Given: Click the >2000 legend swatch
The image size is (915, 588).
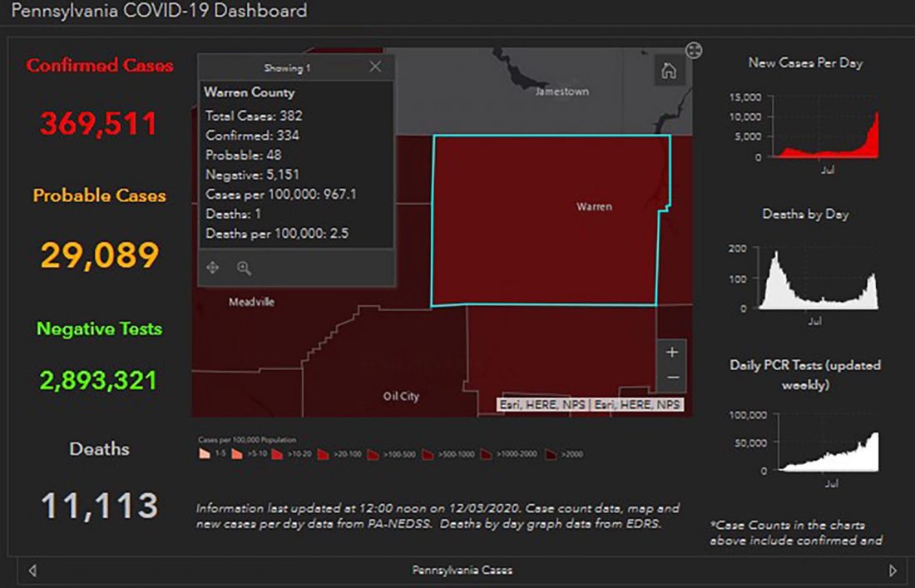Looking at the screenshot, I should coord(551,454).
